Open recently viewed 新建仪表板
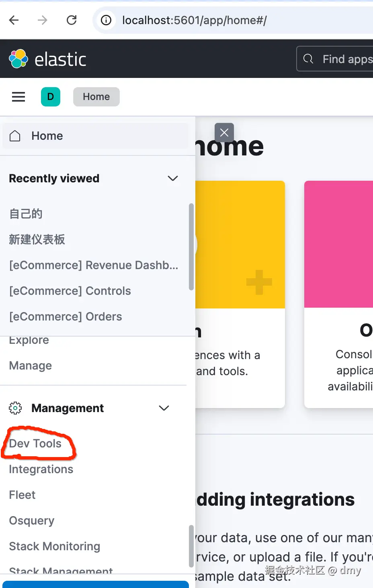This screenshot has width=373, height=588. pyautogui.click(x=37, y=239)
